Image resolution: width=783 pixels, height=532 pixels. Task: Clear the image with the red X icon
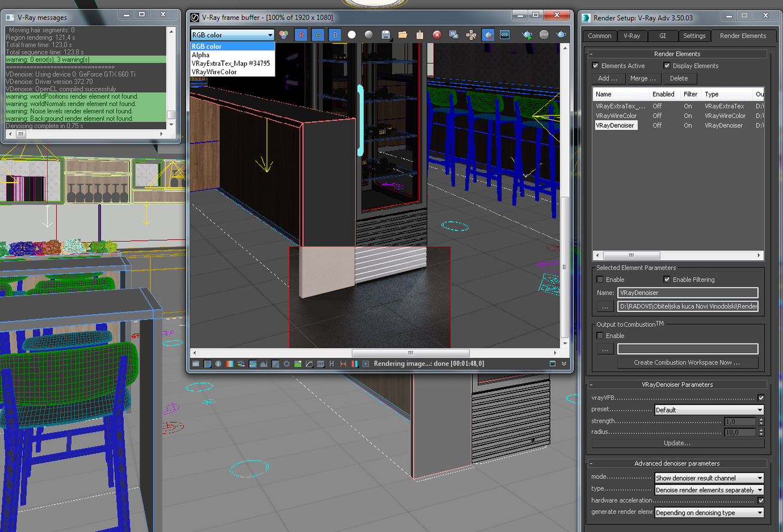point(437,35)
